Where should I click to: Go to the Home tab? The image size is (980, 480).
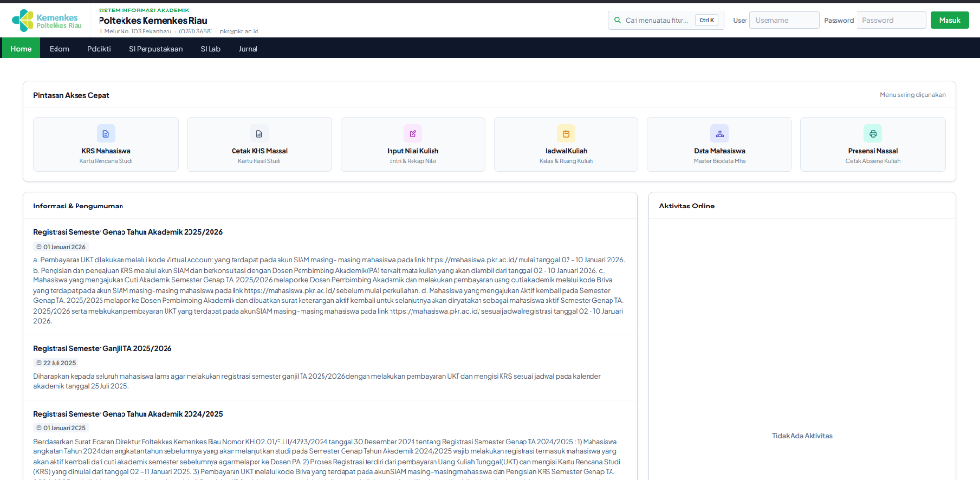tap(21, 49)
